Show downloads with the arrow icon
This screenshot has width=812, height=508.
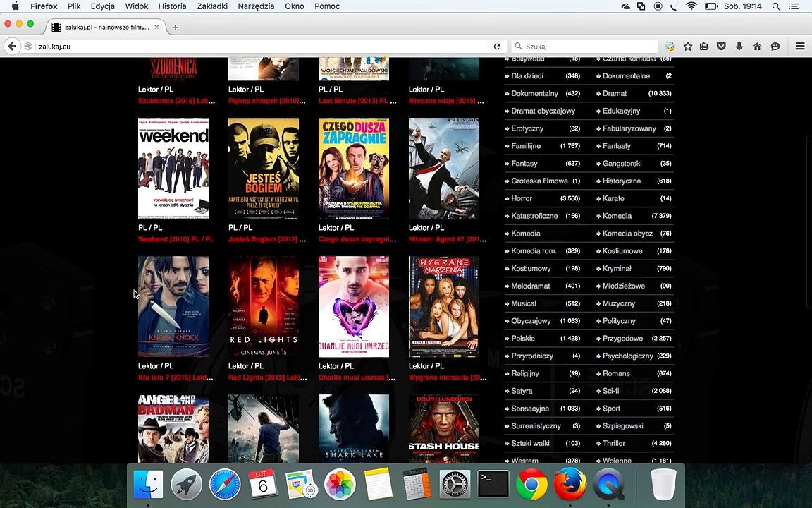pos(739,46)
